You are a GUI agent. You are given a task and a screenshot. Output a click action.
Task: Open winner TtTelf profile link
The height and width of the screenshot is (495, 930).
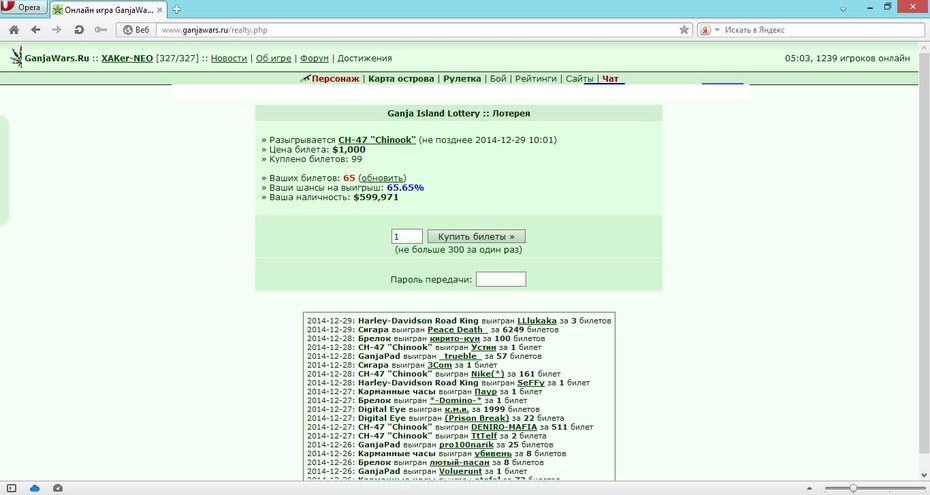click(x=484, y=436)
